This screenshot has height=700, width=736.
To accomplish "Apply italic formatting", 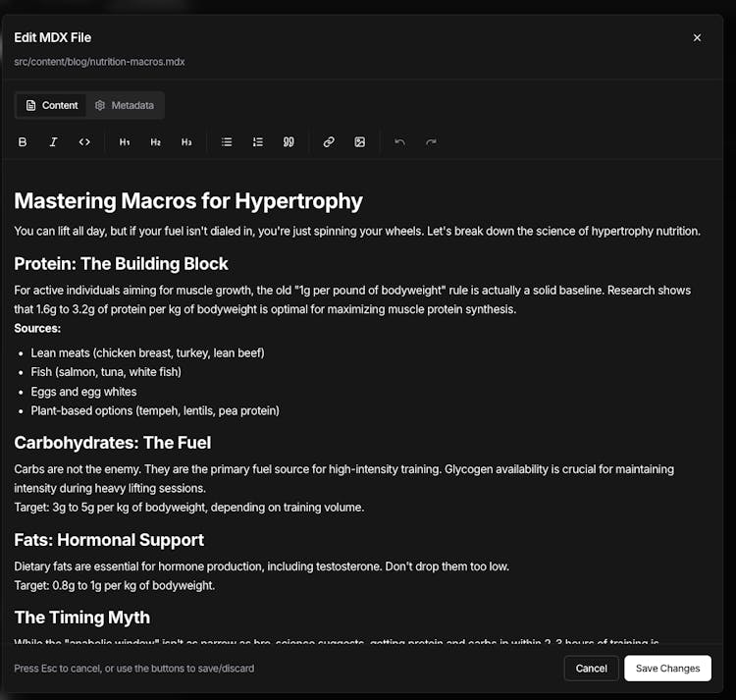I will 53,142.
